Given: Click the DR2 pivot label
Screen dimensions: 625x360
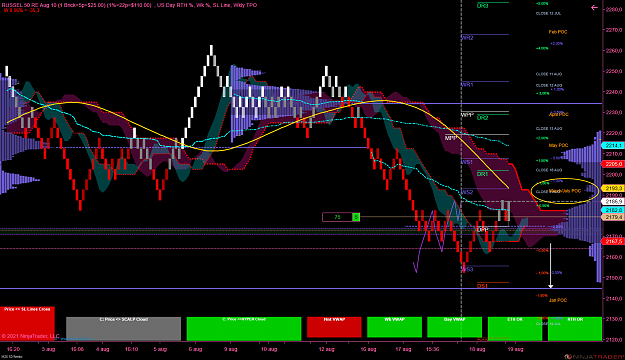Looking at the screenshot, I should (x=482, y=118).
